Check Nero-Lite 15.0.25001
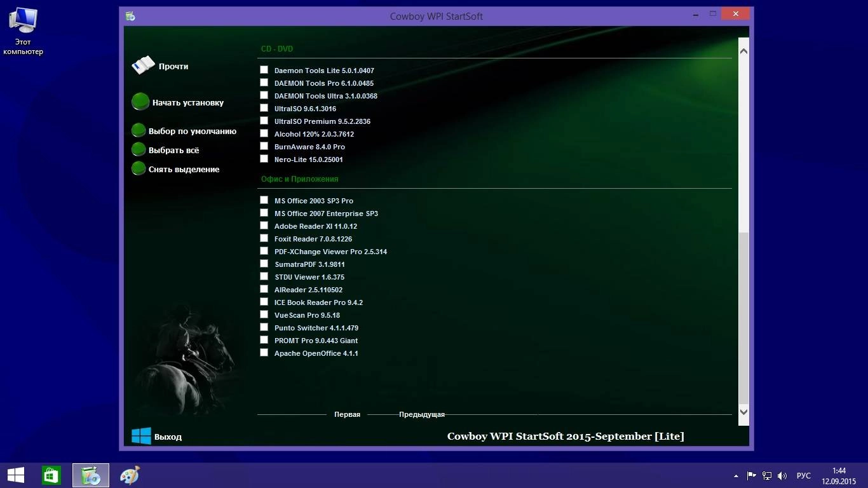This screenshot has height=488, width=868. tap(264, 159)
